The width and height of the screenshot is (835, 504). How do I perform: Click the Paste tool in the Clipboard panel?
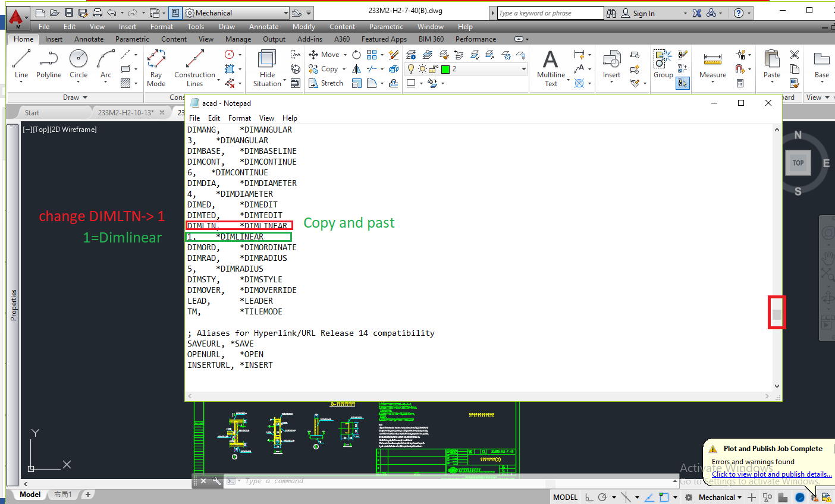[771, 62]
